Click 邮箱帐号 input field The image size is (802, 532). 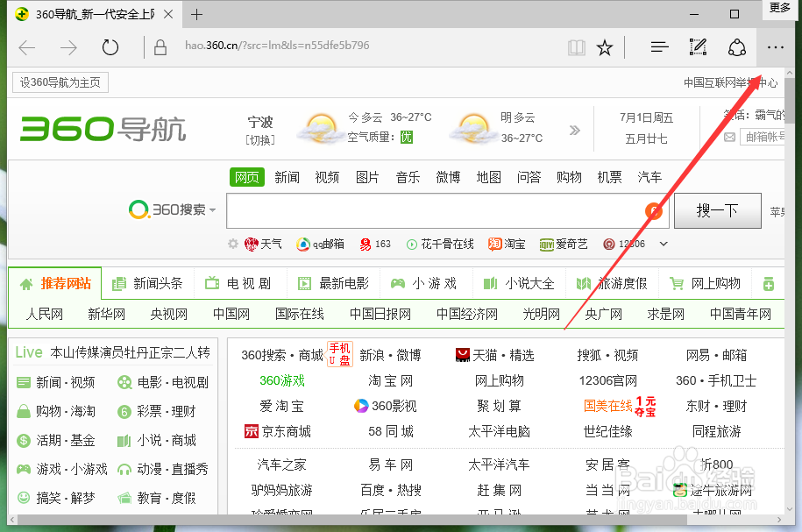click(762, 137)
